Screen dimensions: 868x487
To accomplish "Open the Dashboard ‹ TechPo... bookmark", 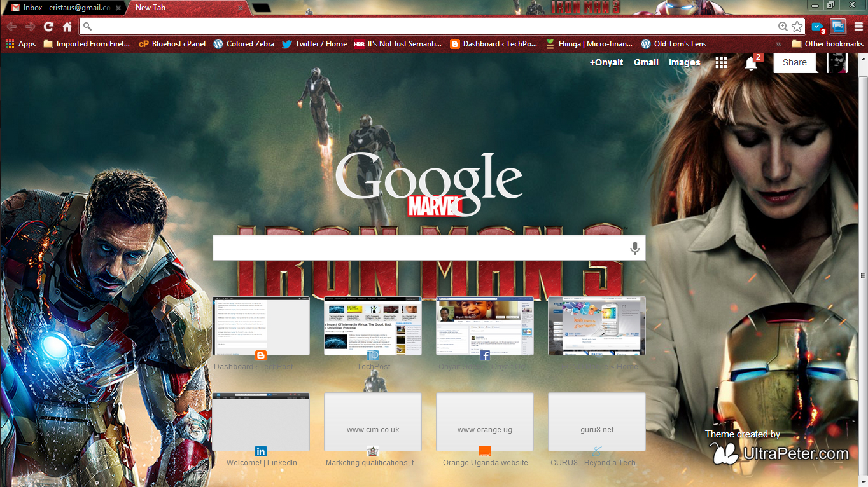I will pyautogui.click(x=494, y=44).
